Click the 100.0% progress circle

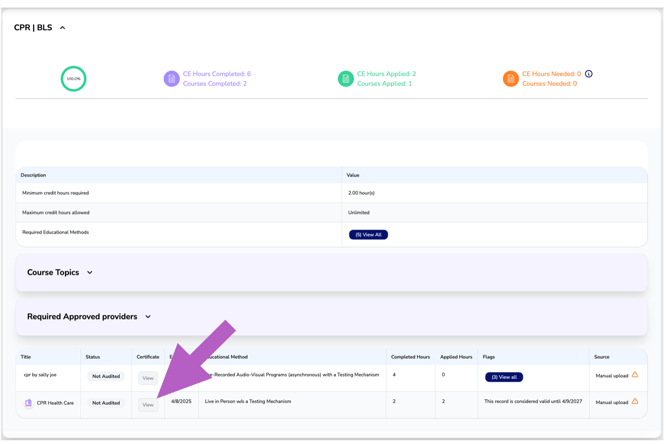pos(73,79)
